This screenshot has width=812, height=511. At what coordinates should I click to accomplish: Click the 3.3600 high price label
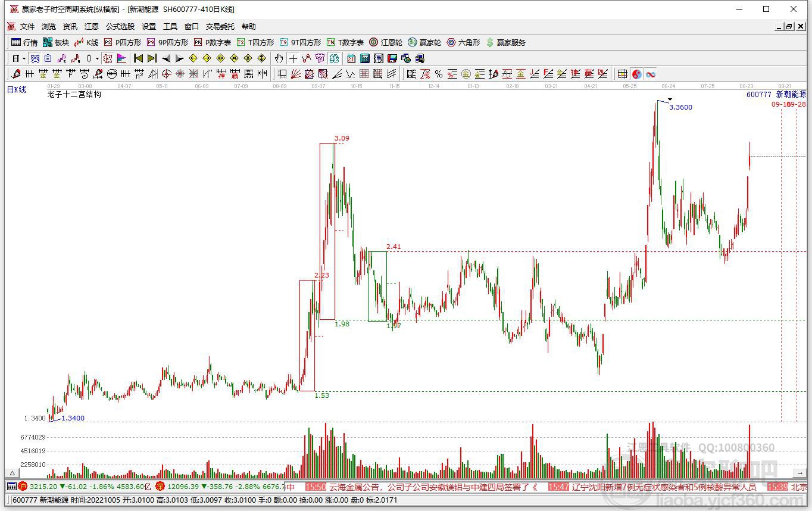click(680, 107)
